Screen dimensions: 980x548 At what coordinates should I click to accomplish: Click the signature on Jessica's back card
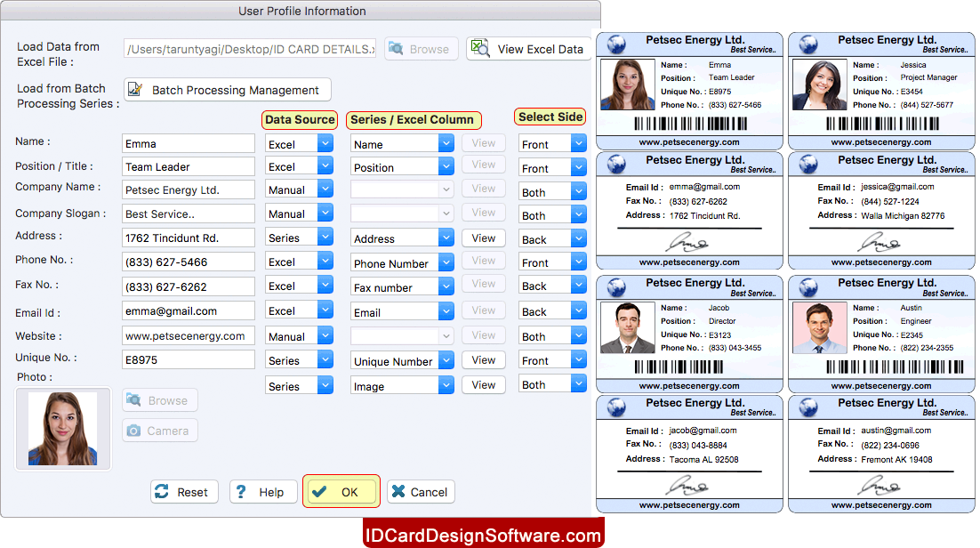coord(880,242)
